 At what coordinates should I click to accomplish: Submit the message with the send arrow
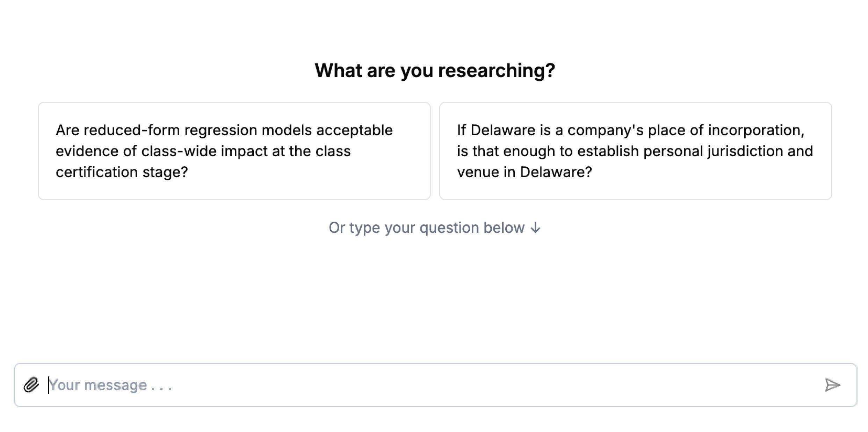coord(832,385)
